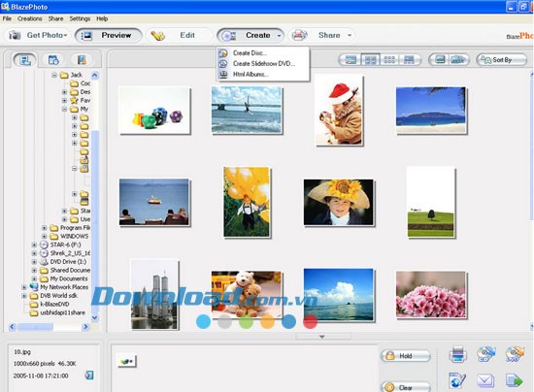Select the colorful dice photo thumbnail
This screenshot has width=534, height=392.
[x=154, y=111]
